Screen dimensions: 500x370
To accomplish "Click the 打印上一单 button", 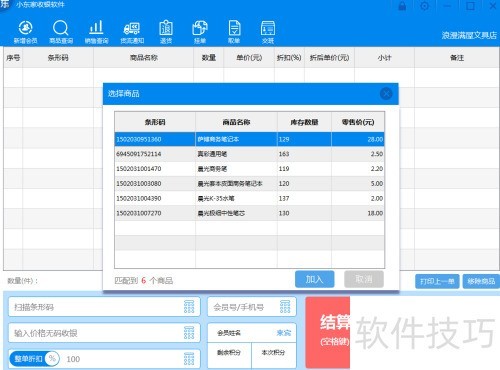I will 437,281.
